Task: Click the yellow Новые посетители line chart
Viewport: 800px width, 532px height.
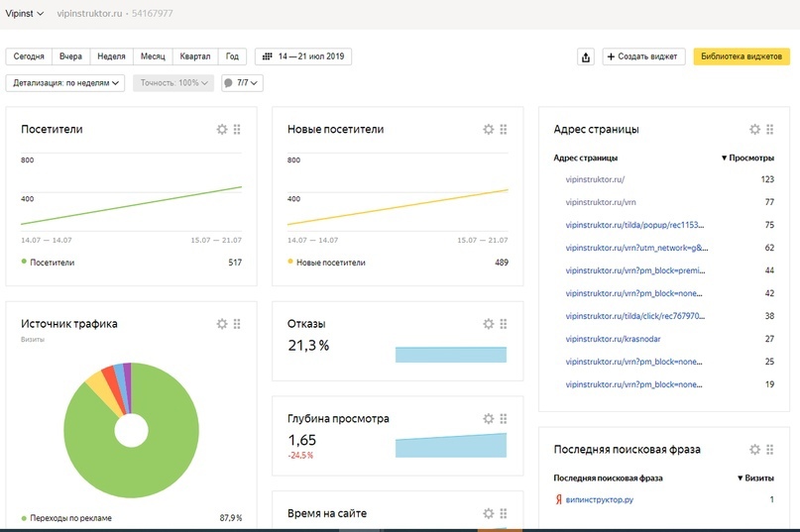Action: point(398,207)
